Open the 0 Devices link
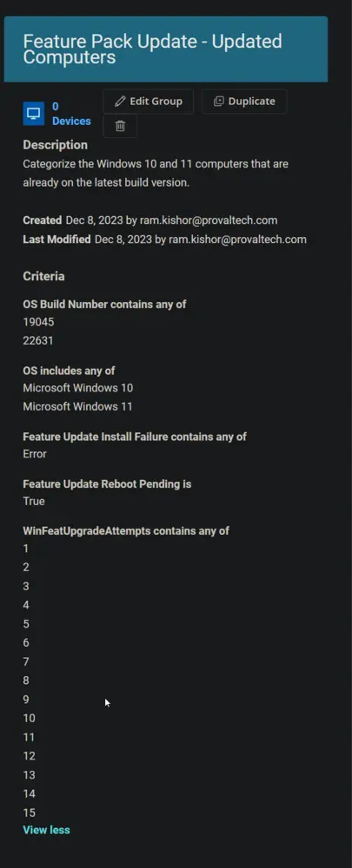The width and height of the screenshot is (352, 868). (71, 114)
